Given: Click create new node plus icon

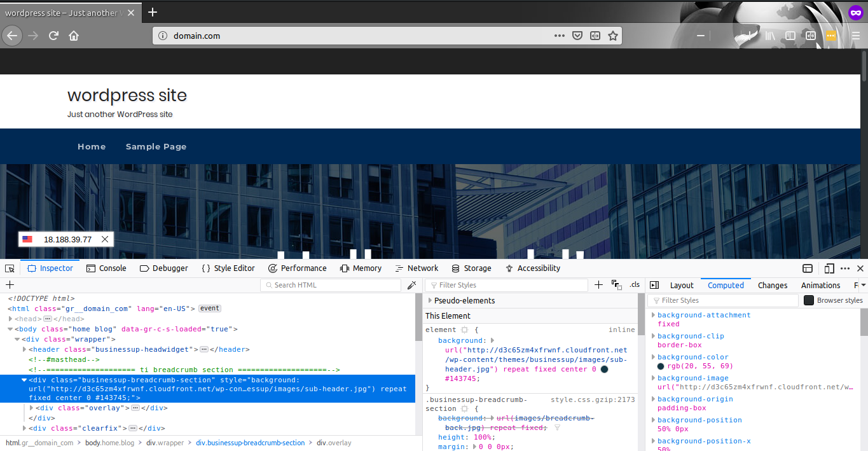Looking at the screenshot, I should (x=10, y=285).
